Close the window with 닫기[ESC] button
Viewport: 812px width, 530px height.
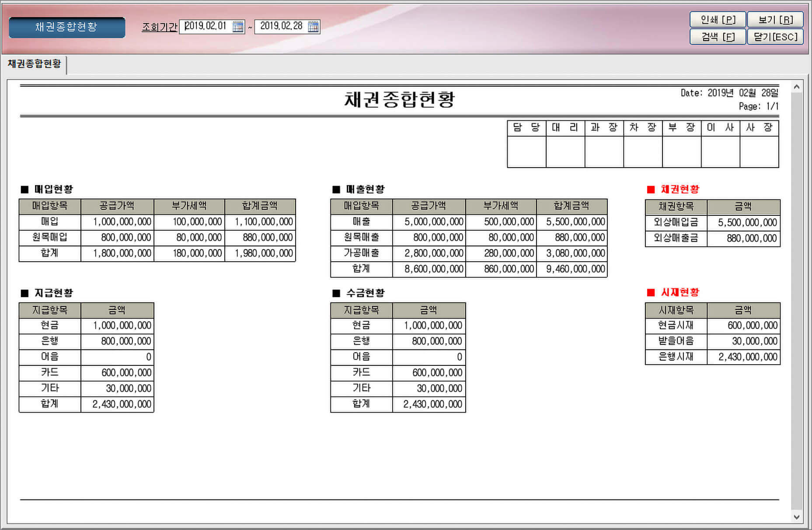pos(775,37)
